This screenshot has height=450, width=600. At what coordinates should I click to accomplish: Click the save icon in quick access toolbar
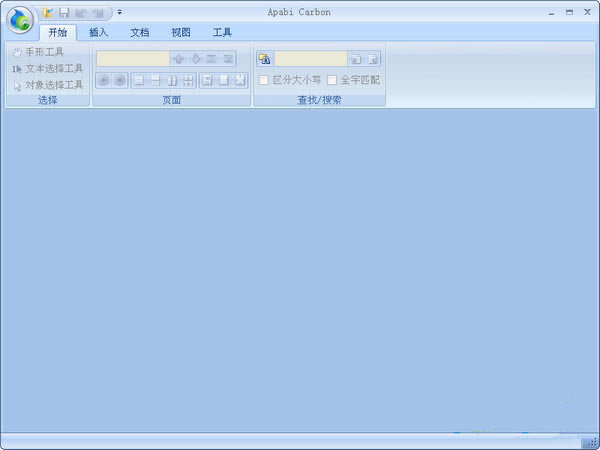[x=63, y=12]
